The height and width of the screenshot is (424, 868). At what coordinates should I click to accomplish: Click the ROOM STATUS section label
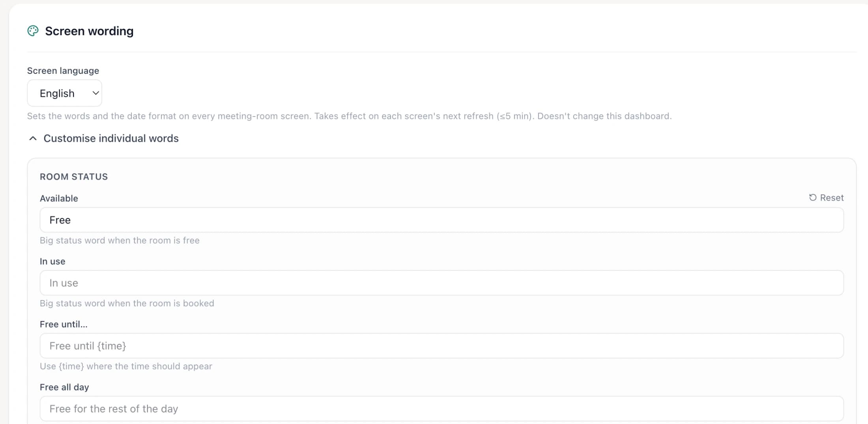74,176
